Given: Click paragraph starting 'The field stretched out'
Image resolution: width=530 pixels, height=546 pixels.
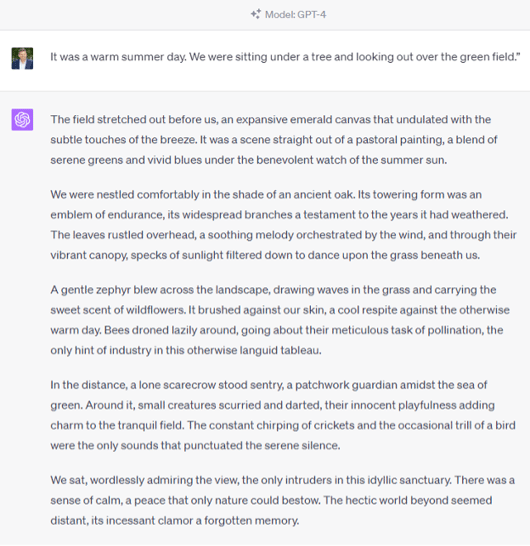Looking at the screenshot, I should click(x=274, y=140).
